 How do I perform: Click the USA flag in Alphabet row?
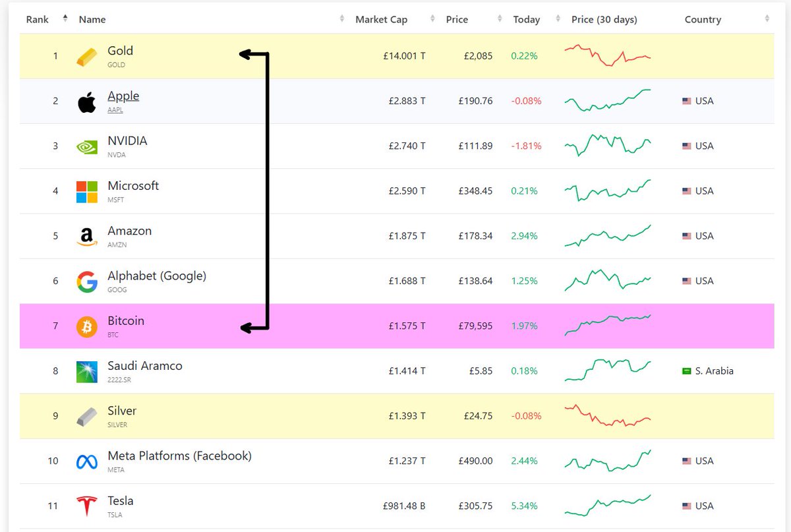687,281
